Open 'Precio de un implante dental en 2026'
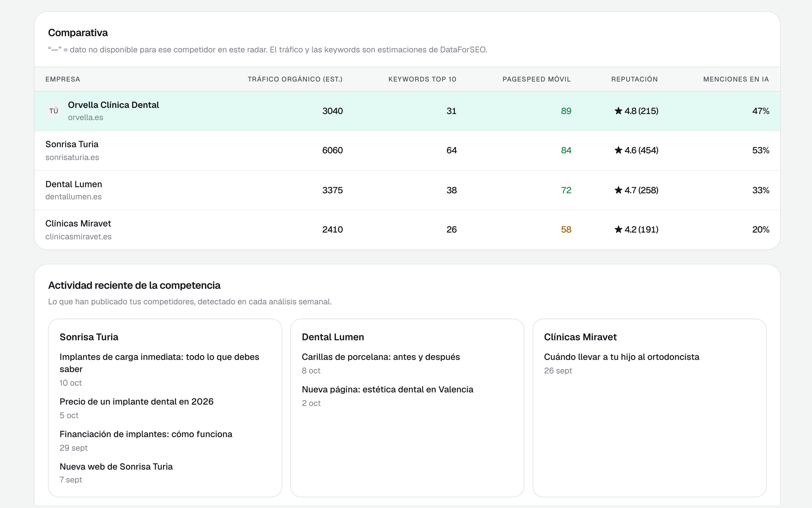Viewport: 812px width, 508px height. (137, 402)
